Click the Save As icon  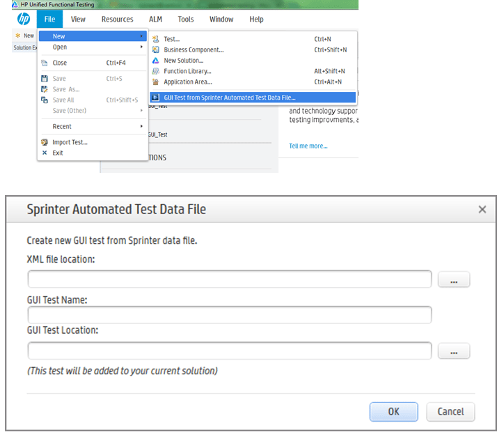pyautogui.click(x=45, y=89)
